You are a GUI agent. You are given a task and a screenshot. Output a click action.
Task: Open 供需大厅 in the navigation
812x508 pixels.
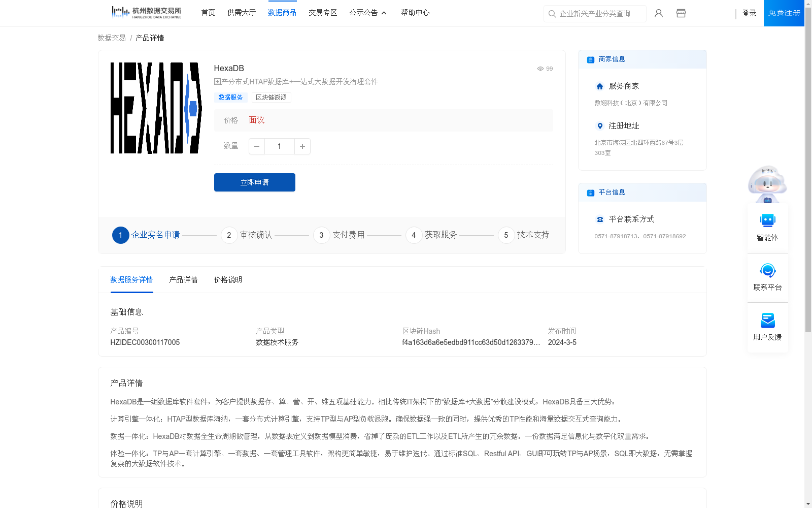pyautogui.click(x=242, y=13)
